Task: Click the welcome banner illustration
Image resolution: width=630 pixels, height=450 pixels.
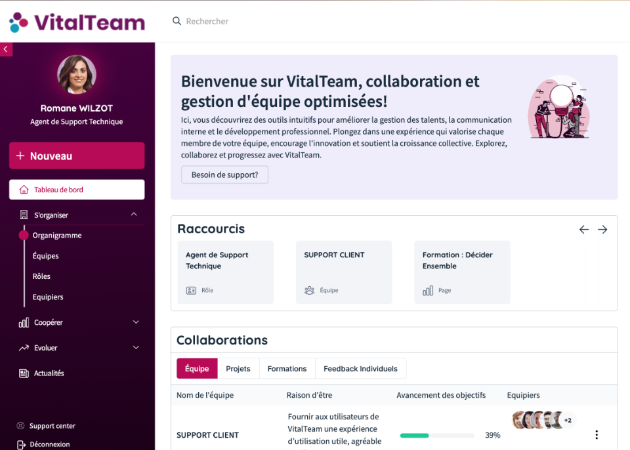Action: pos(559,107)
